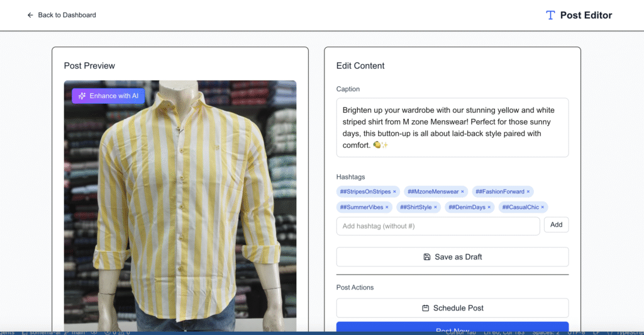Remove the StripesOnStripes hashtag

coord(394,192)
